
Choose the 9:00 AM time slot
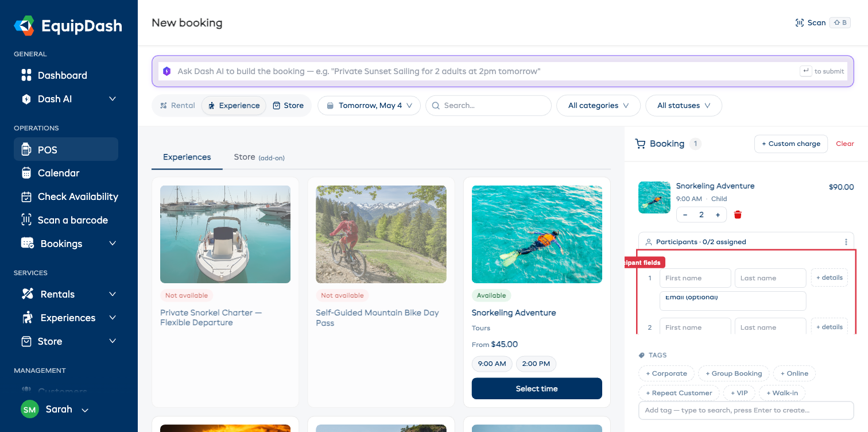[x=492, y=364]
